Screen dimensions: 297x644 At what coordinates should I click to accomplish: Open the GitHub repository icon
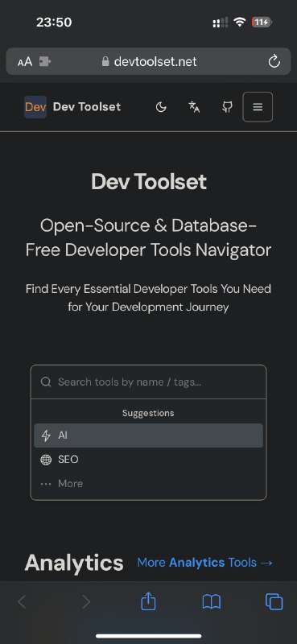pos(227,107)
